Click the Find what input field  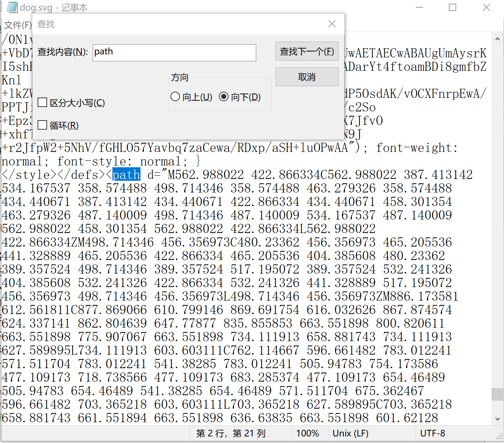174,53
